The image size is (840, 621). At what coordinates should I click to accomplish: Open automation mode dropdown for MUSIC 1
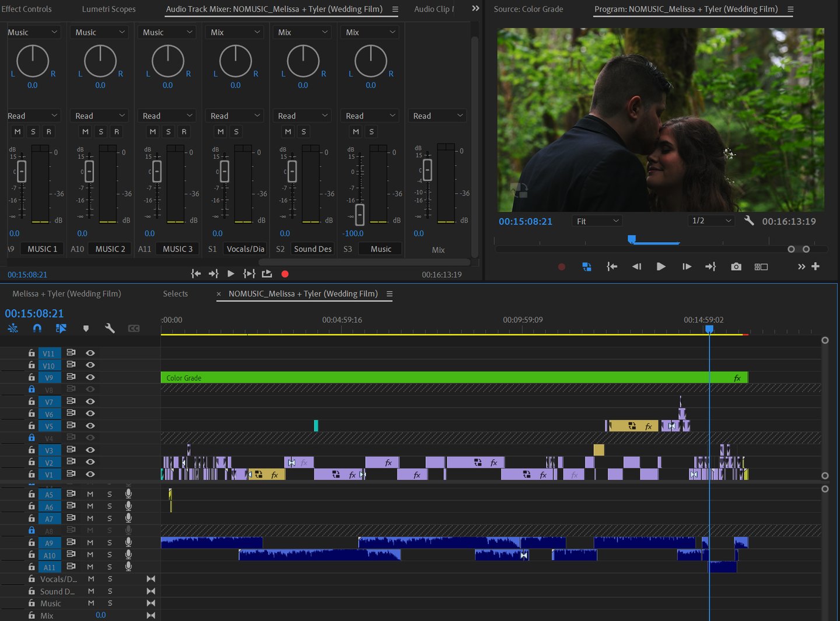click(33, 116)
